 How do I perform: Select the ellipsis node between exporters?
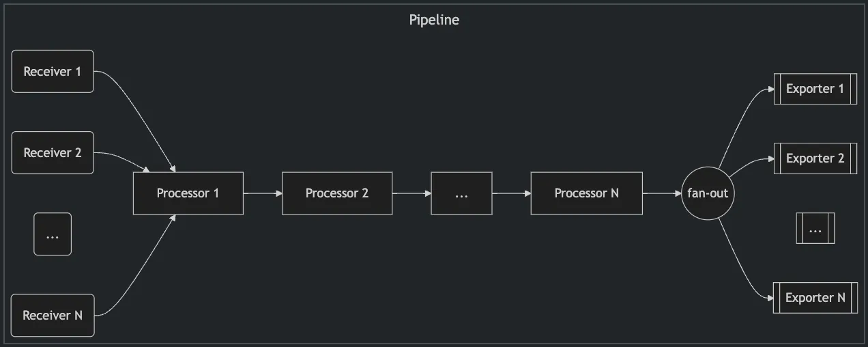[815, 228]
